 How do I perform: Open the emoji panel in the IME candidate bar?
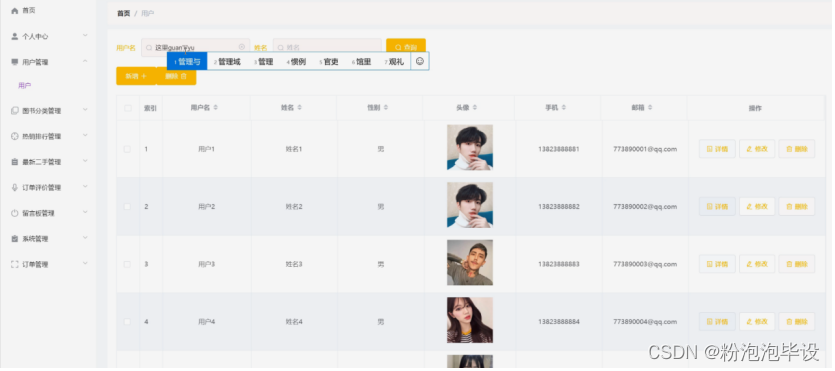point(420,61)
